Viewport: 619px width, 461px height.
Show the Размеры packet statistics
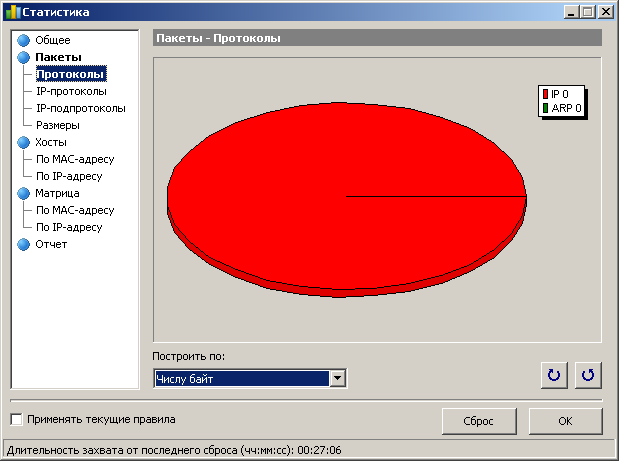[x=58, y=125]
